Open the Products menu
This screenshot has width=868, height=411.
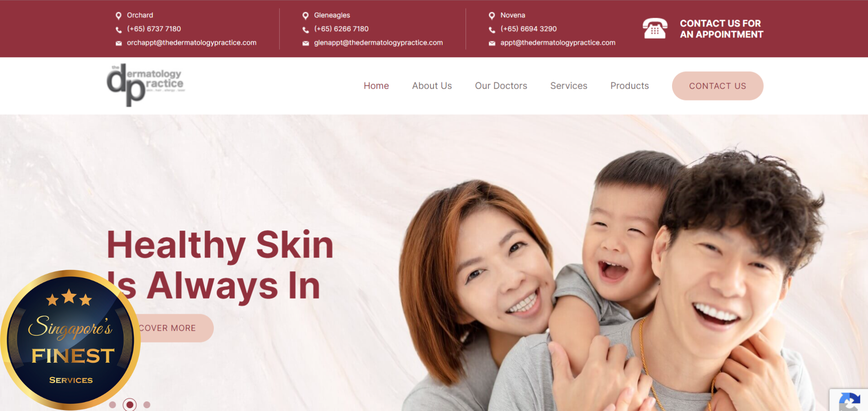630,86
